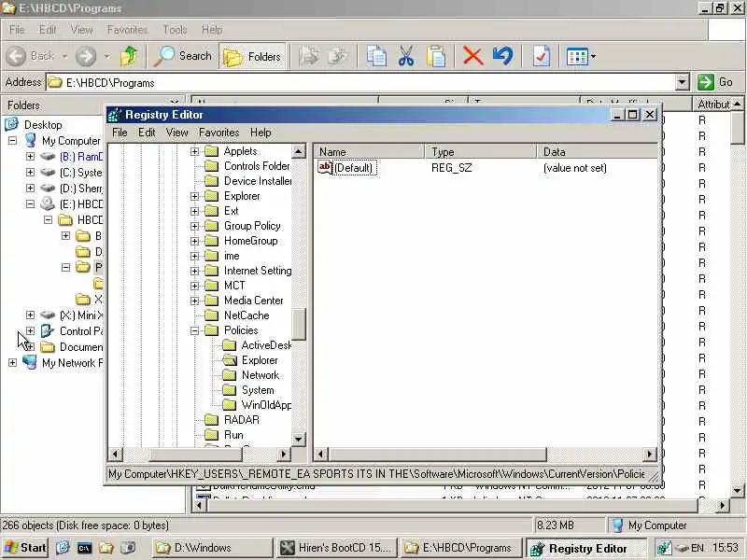This screenshot has width=747, height=560.
Task: Open the Back history dropdown arrow
Action: pyautogui.click(x=64, y=56)
